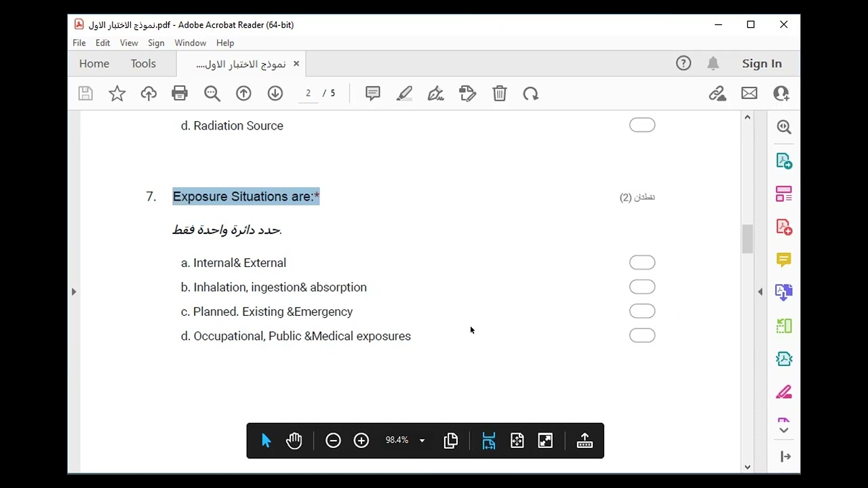Choose the Selection arrow tool in floating toolbar
Screen dimensions: 868x488
pyautogui.click(x=266, y=441)
